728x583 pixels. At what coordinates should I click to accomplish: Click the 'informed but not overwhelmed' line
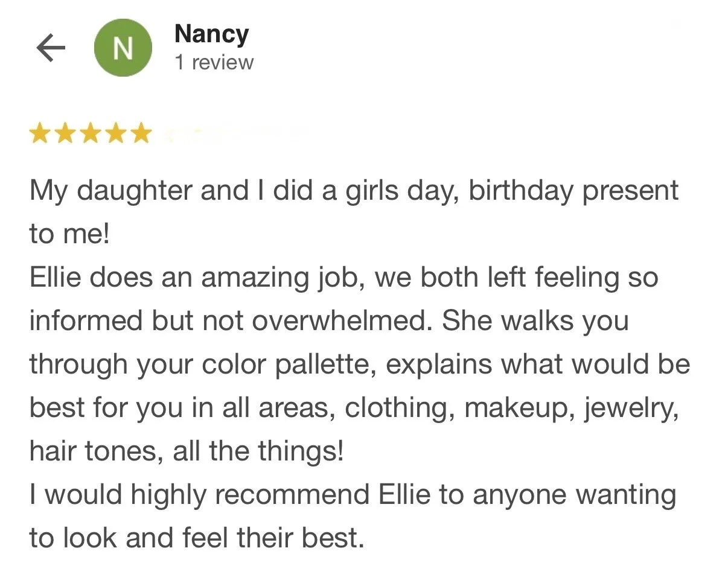point(329,321)
